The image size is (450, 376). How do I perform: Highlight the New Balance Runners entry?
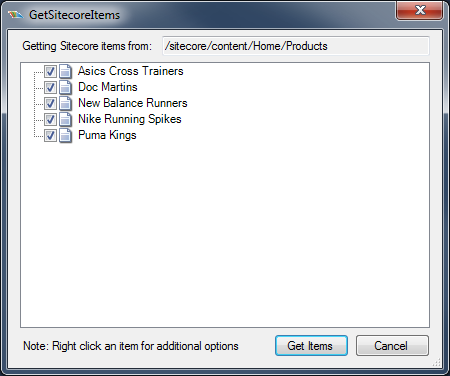pyautogui.click(x=133, y=103)
